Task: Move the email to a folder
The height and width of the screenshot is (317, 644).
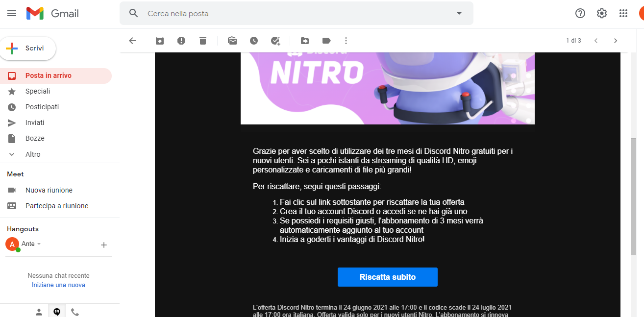Action: pyautogui.click(x=305, y=41)
